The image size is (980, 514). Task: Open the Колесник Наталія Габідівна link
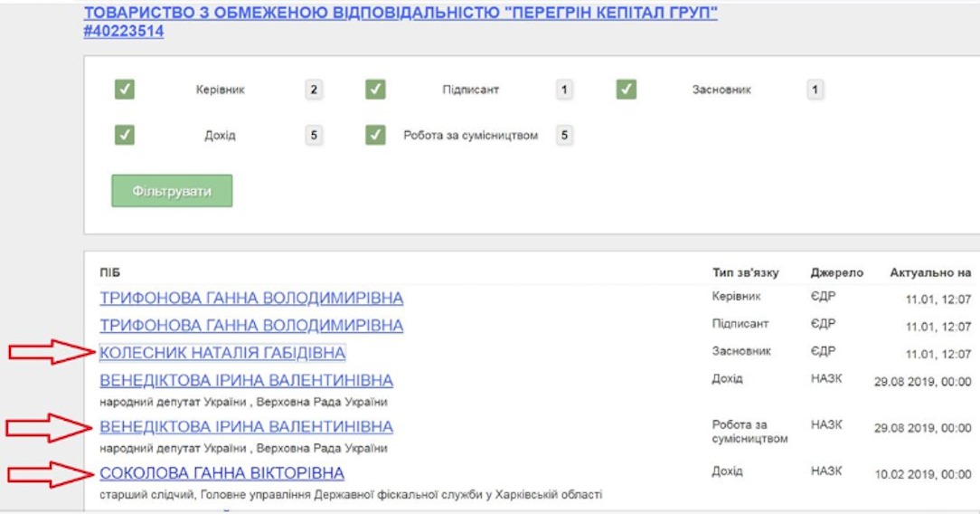(222, 353)
